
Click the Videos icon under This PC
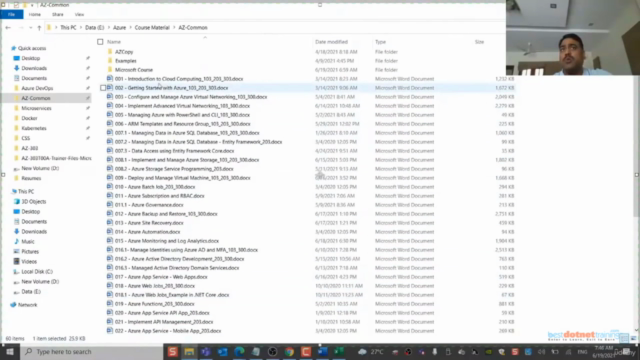point(17,262)
